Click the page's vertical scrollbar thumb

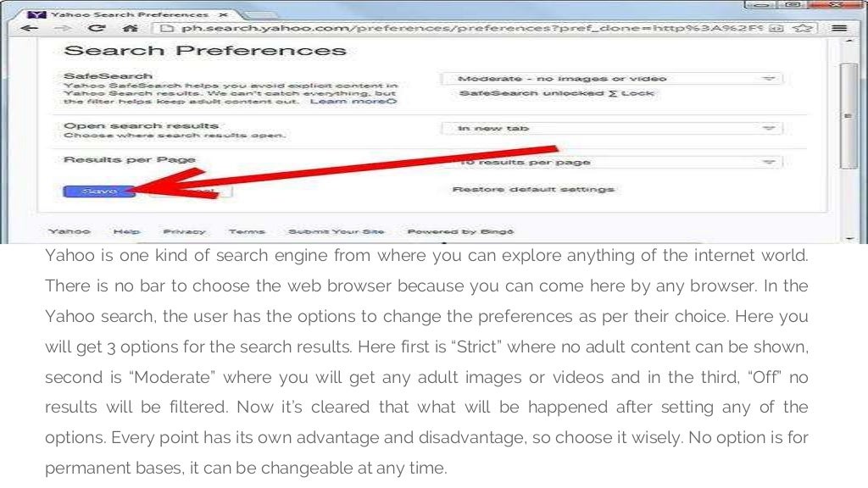tap(848, 116)
